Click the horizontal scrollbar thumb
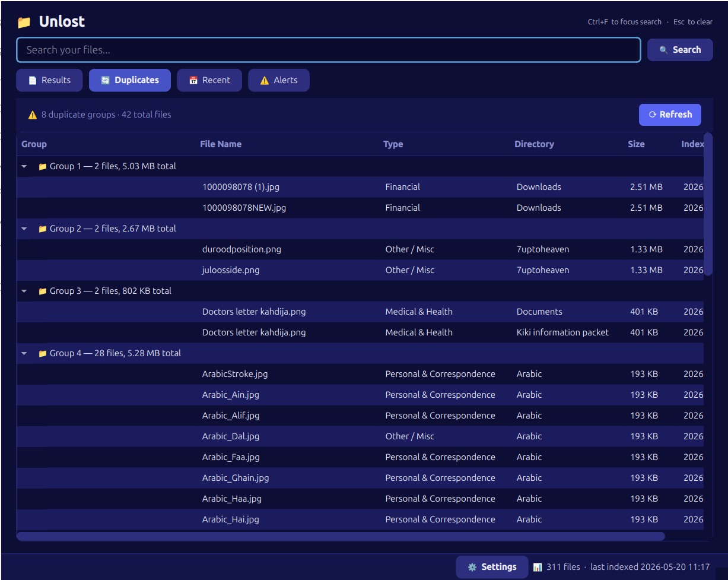The height and width of the screenshot is (580, 728). tap(341, 537)
